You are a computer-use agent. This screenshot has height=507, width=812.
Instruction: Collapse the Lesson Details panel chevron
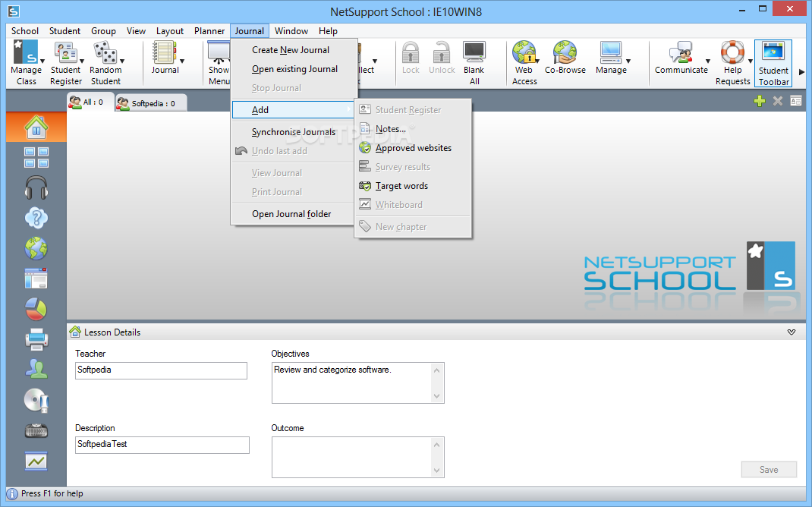click(x=792, y=332)
